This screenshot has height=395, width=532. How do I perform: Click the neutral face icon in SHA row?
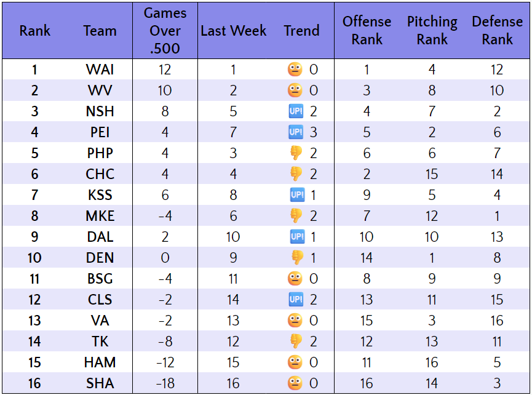click(295, 383)
